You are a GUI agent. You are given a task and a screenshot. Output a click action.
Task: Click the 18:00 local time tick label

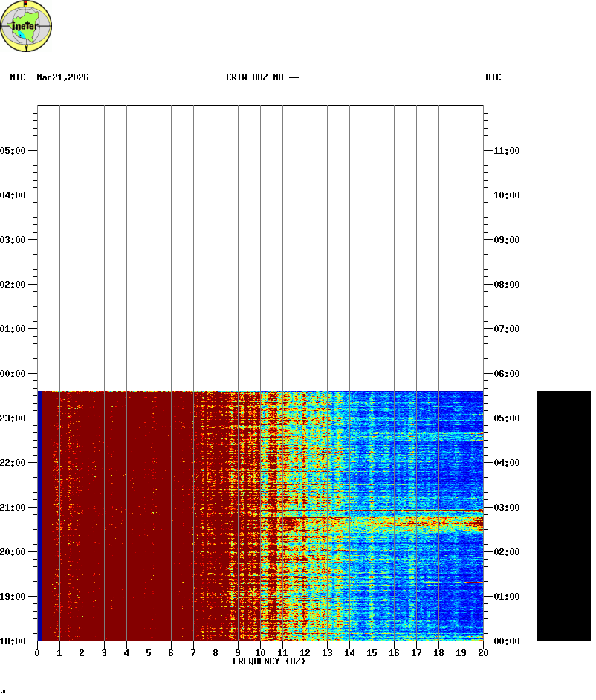point(13,641)
